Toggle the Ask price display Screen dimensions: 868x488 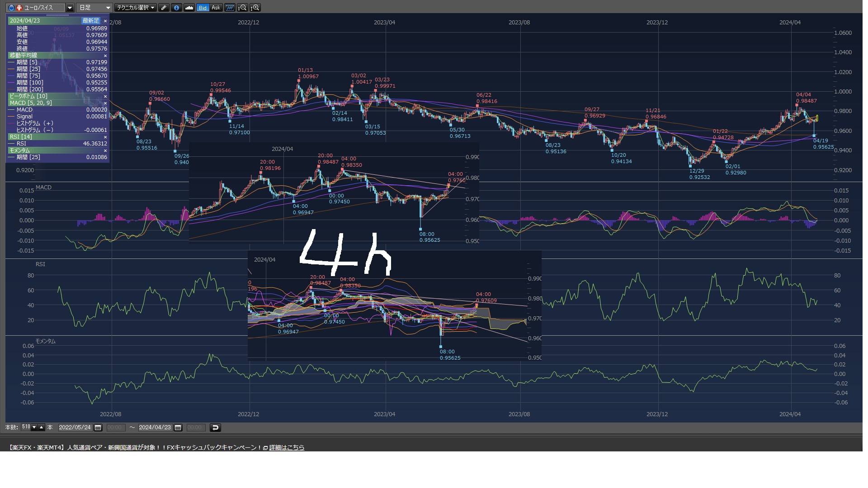click(x=216, y=8)
